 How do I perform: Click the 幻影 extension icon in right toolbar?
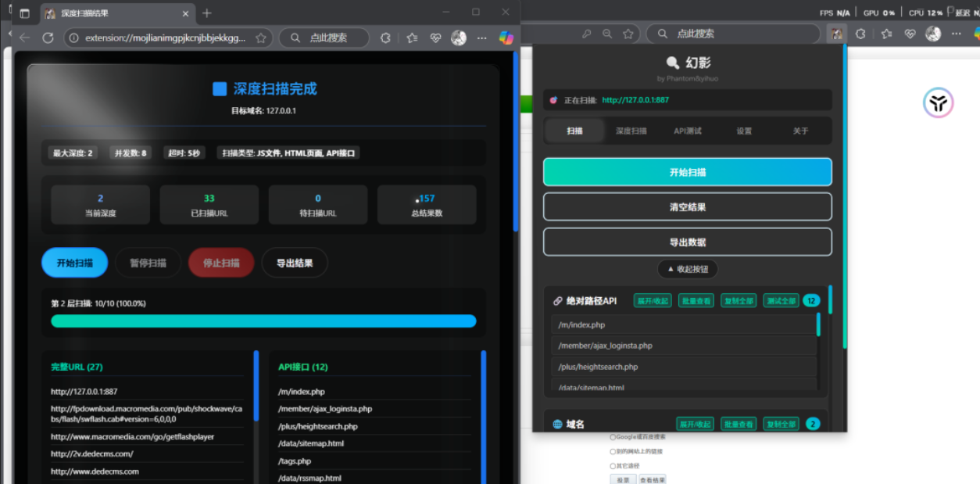(x=836, y=34)
